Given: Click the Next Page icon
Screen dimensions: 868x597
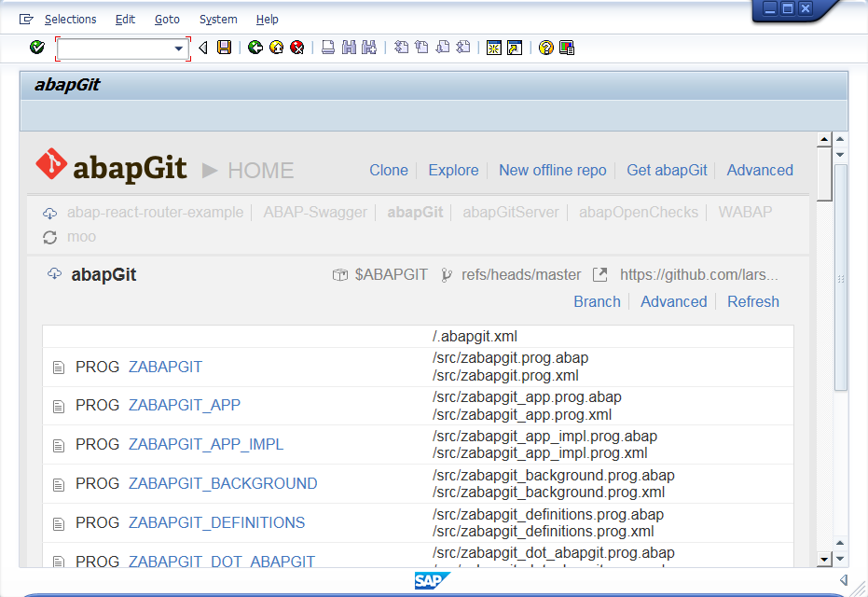Looking at the screenshot, I should (442, 48).
